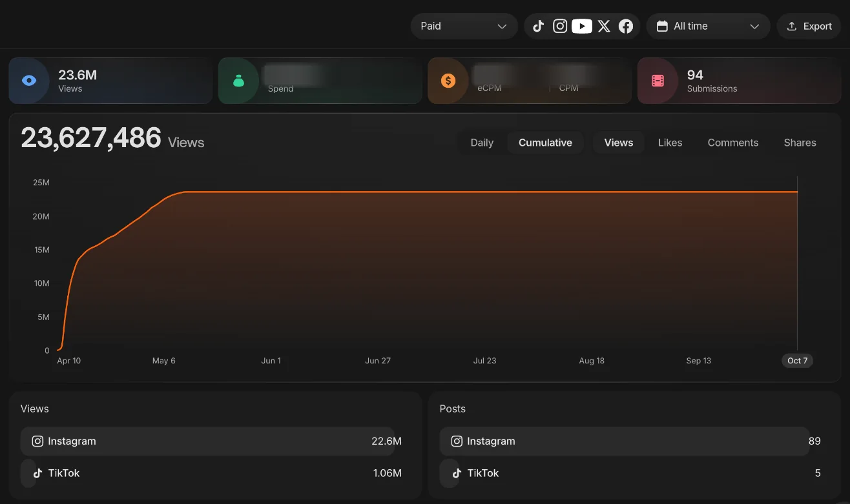Click the red film Submissions icon

coord(658,81)
